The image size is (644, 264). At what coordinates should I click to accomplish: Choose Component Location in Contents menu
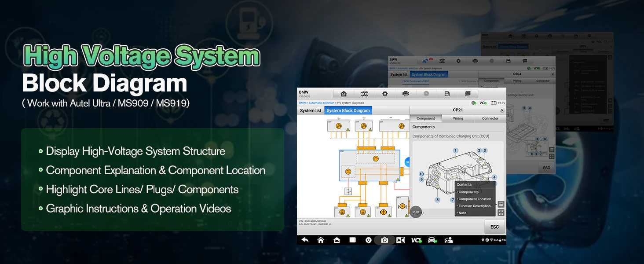point(475,199)
